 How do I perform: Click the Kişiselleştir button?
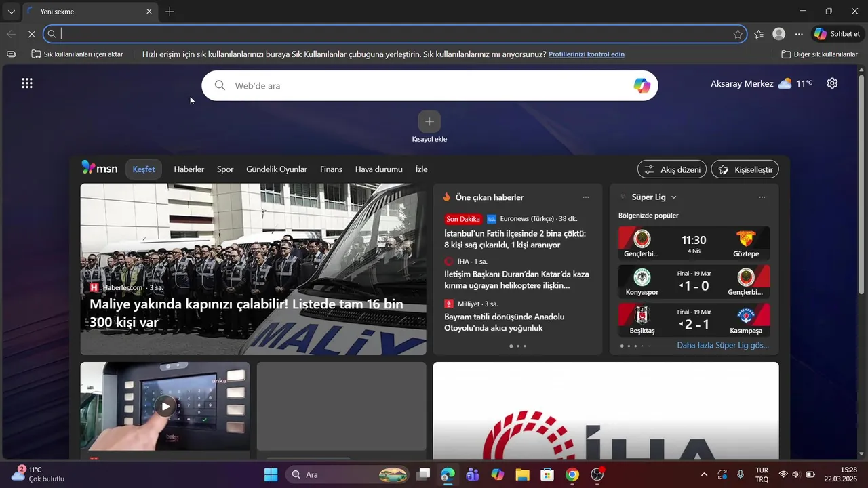pyautogui.click(x=745, y=169)
